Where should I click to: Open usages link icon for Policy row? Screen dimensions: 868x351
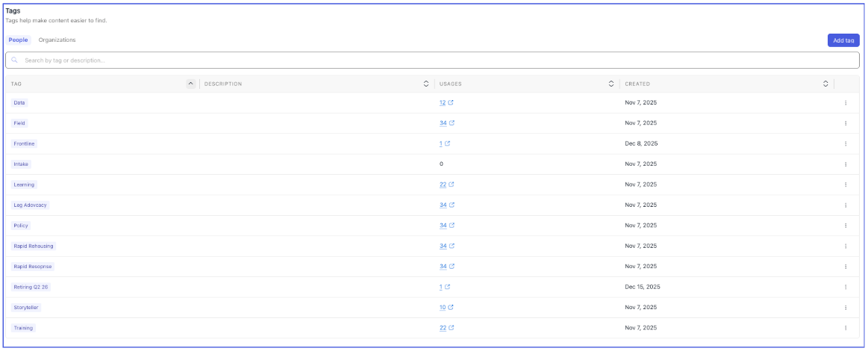pos(452,226)
